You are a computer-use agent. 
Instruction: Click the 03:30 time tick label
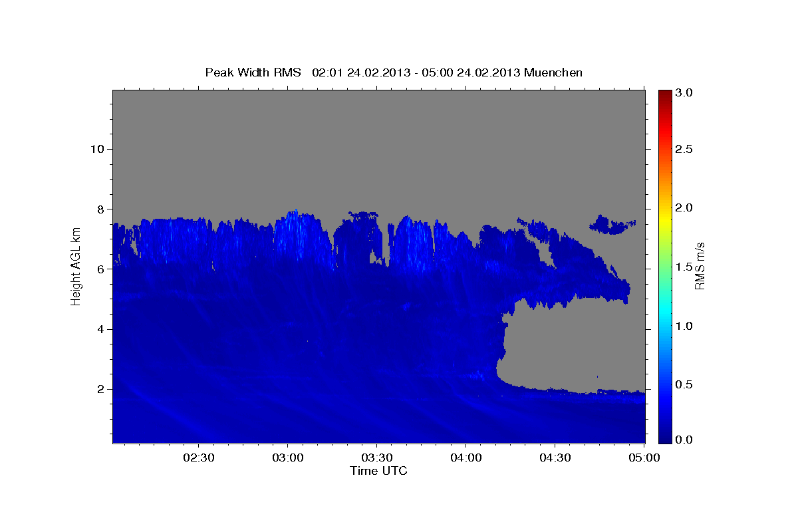point(376,458)
